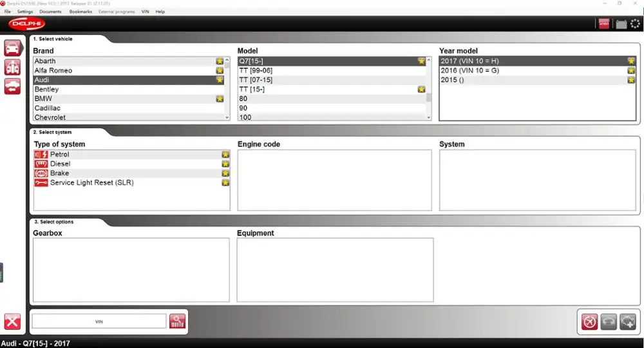This screenshot has width=644, height=348.
Task: Select Service Light Reset (SLR) system type
Action: [131, 183]
